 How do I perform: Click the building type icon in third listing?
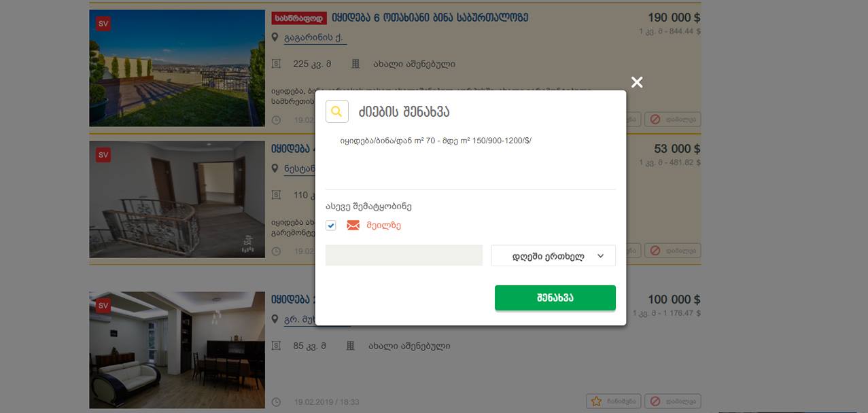351,346
